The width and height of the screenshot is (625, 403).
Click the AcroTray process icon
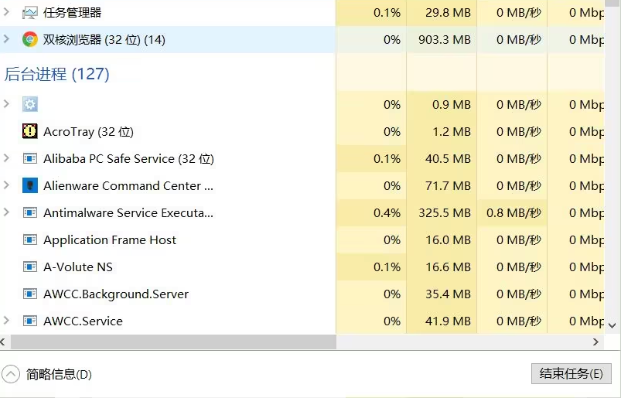tap(30, 131)
